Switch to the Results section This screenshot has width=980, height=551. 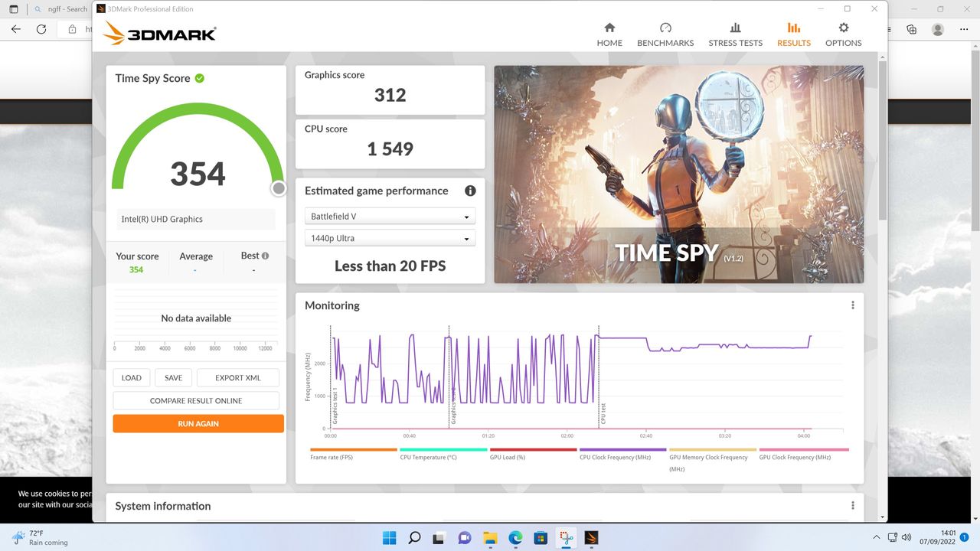793,35
